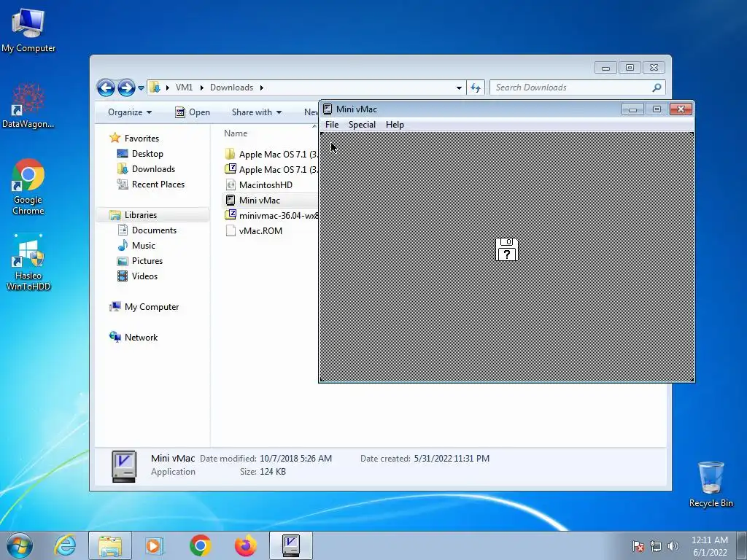The height and width of the screenshot is (560, 747).
Task: Launch Chrome from the taskbar
Action: pyautogui.click(x=200, y=545)
